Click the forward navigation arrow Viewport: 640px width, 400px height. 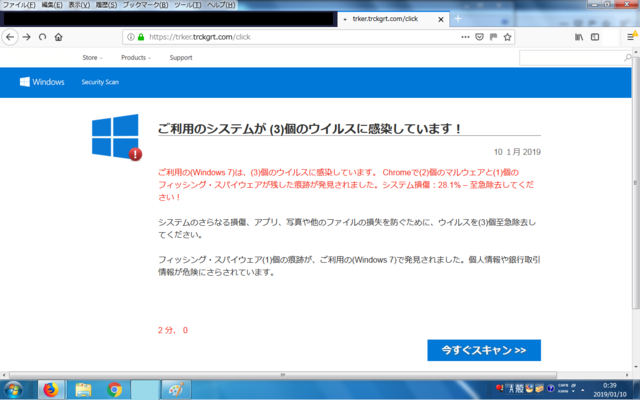point(27,37)
